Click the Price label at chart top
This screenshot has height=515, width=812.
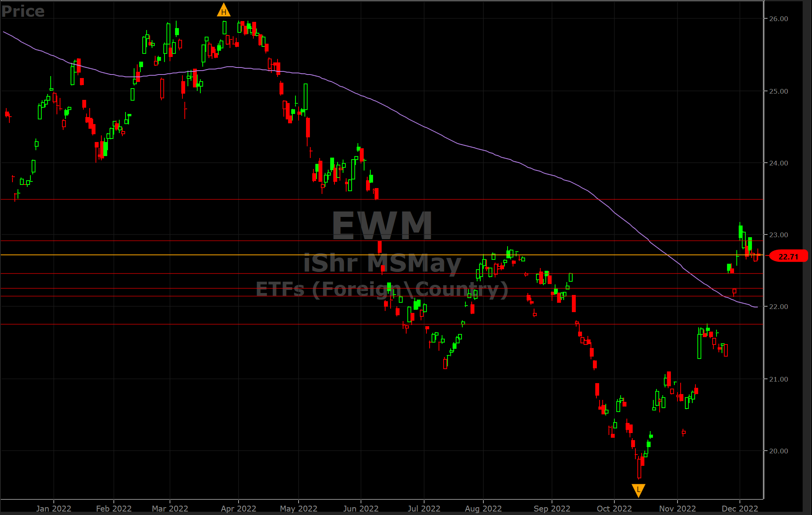point(23,11)
